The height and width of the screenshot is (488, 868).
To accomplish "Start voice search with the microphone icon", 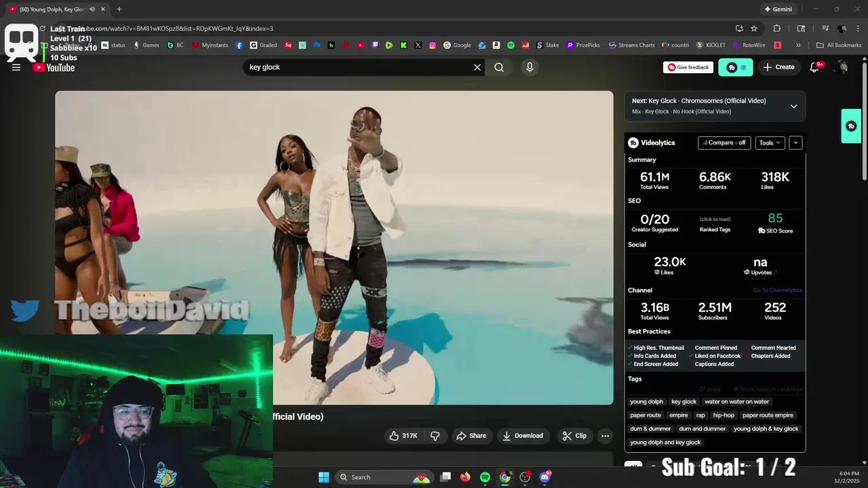I will coord(530,67).
